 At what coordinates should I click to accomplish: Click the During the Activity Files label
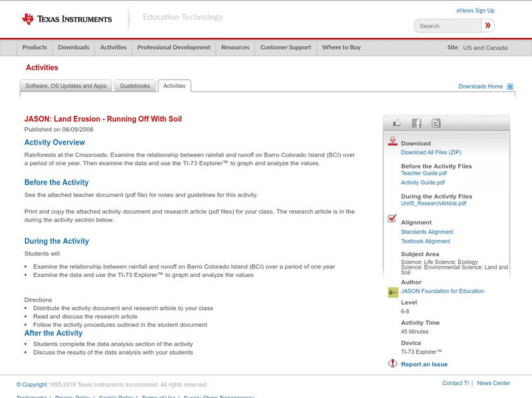(437, 196)
